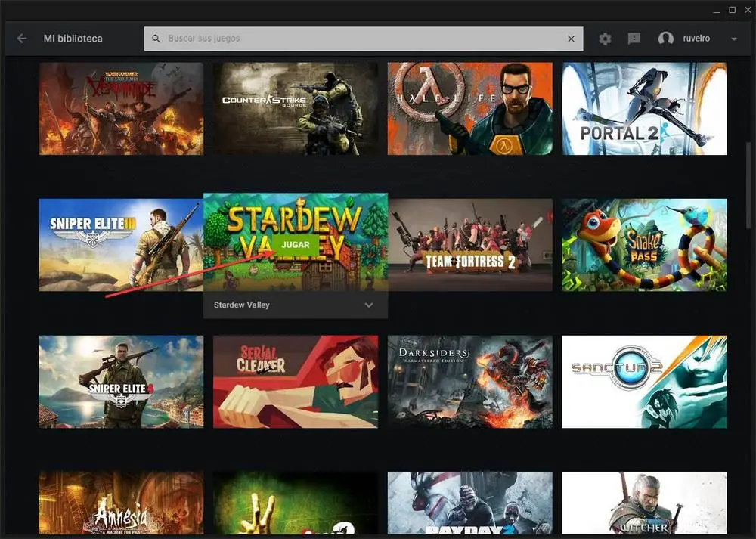
Task: Click the search magnifier icon
Action: pos(156,39)
